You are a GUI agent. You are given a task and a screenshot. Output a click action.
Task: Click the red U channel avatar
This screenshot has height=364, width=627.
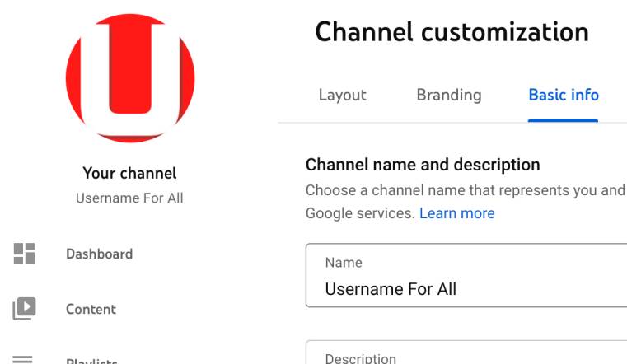click(x=130, y=78)
